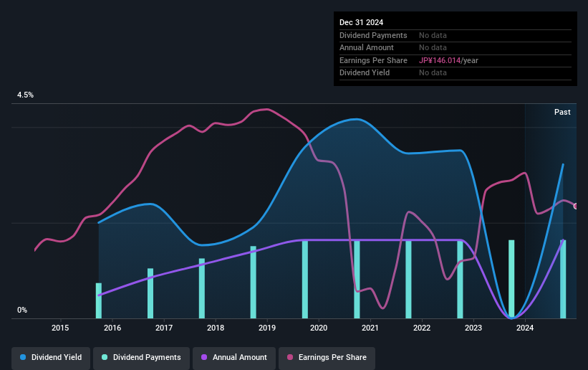This screenshot has height=370, width=588.
Task: Click the 2023 x-axis label
Action: 473,328
